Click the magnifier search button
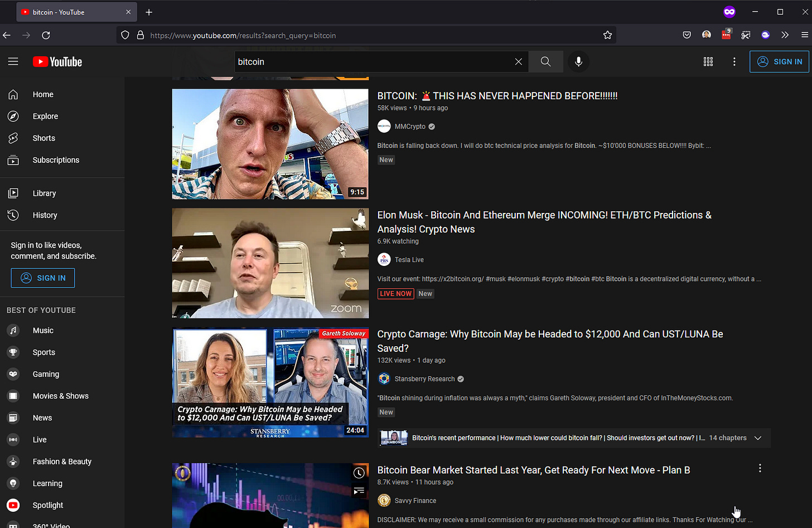This screenshot has height=528, width=812. click(x=545, y=62)
